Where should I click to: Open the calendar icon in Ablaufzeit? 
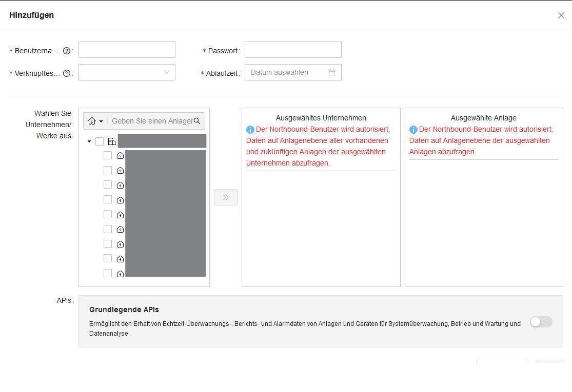pyautogui.click(x=331, y=72)
